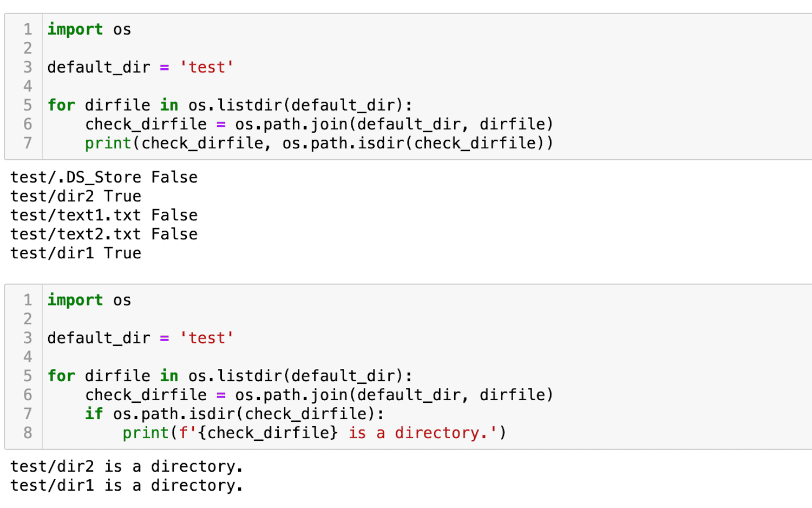Viewport: 812px width, 508px height.
Task: Click output line 'test/text1.txt False'
Action: (104, 215)
